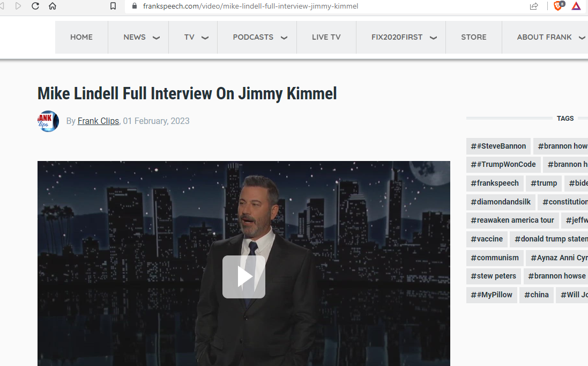The height and width of the screenshot is (366, 588).
Task: Select the #diamondandsilk tag
Action: pyautogui.click(x=501, y=202)
